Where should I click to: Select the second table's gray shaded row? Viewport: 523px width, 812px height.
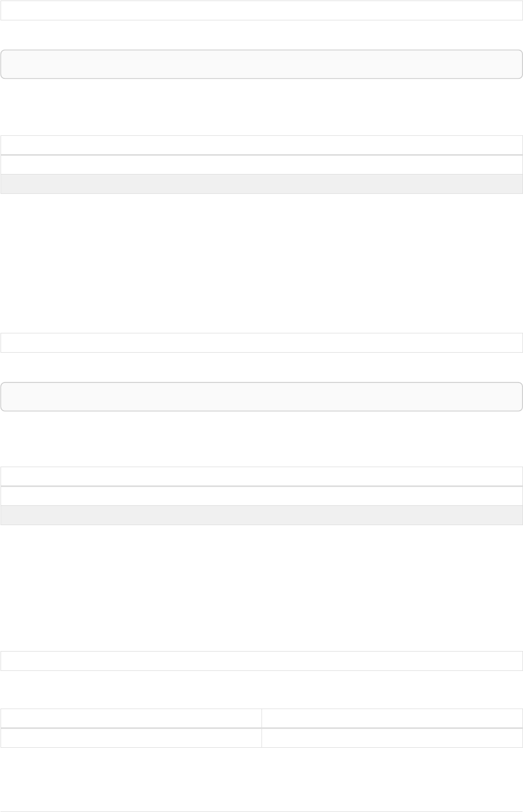tap(261, 515)
